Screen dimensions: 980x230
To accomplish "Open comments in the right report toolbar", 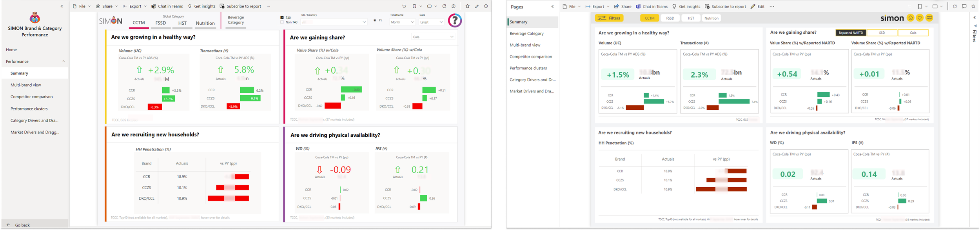I will [964, 7].
